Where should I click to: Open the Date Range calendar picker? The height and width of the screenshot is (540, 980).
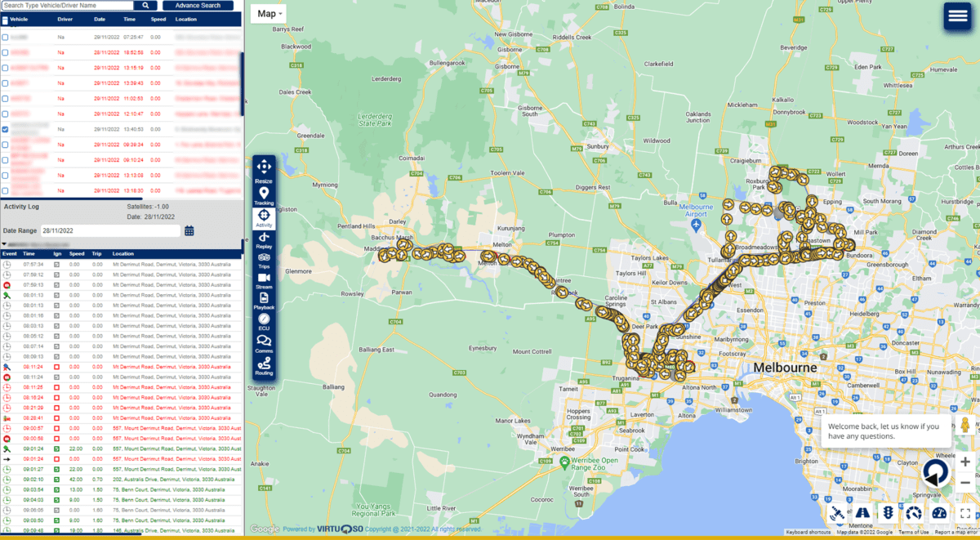[x=191, y=231]
